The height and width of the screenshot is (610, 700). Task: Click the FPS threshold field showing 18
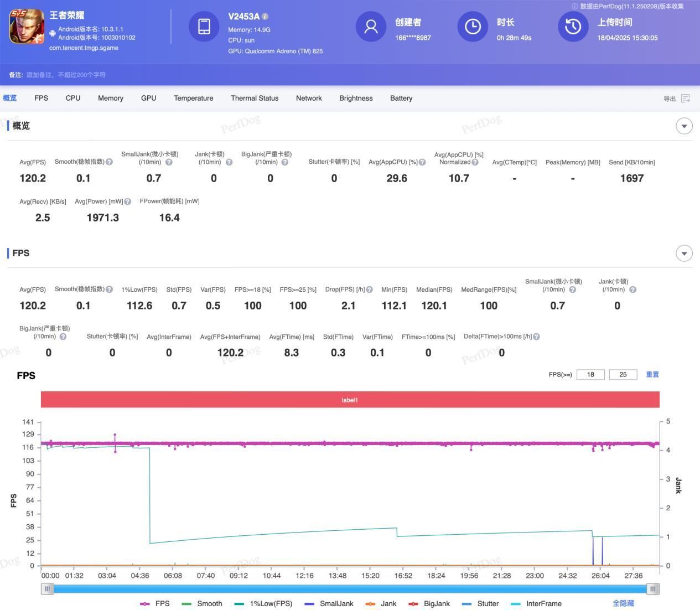(x=590, y=375)
